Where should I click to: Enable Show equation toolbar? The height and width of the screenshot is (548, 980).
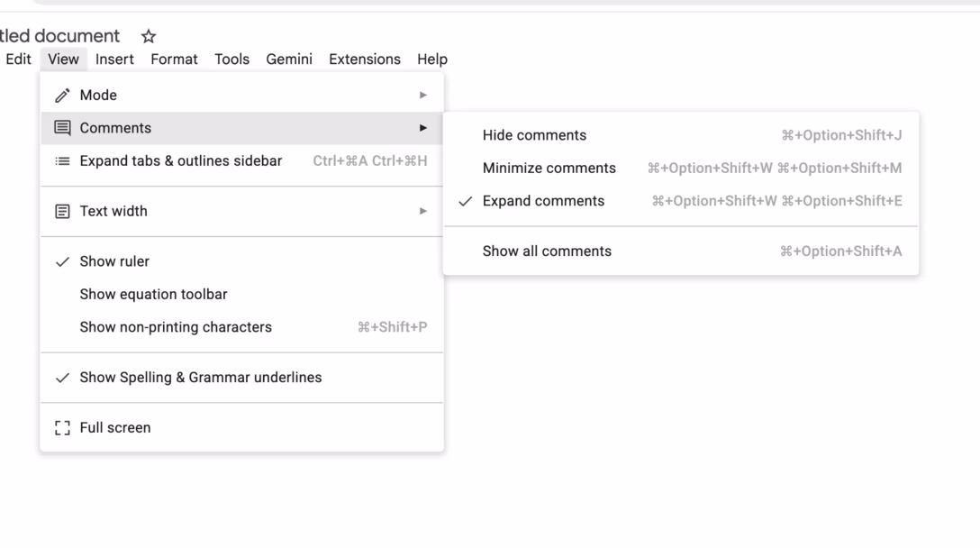tap(242, 294)
